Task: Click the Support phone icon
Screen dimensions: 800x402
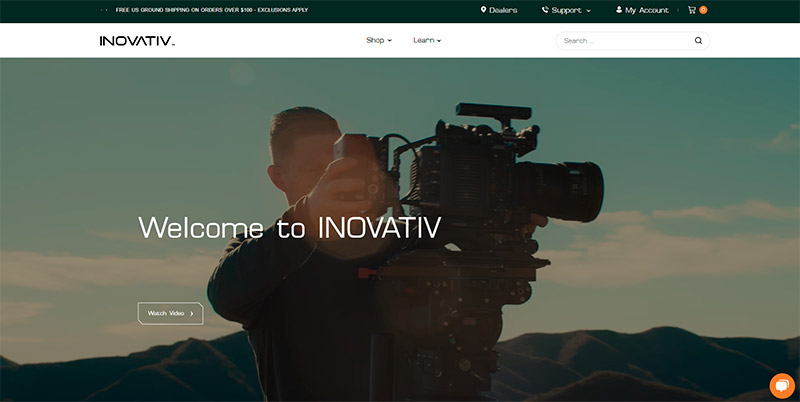Action: (x=545, y=10)
